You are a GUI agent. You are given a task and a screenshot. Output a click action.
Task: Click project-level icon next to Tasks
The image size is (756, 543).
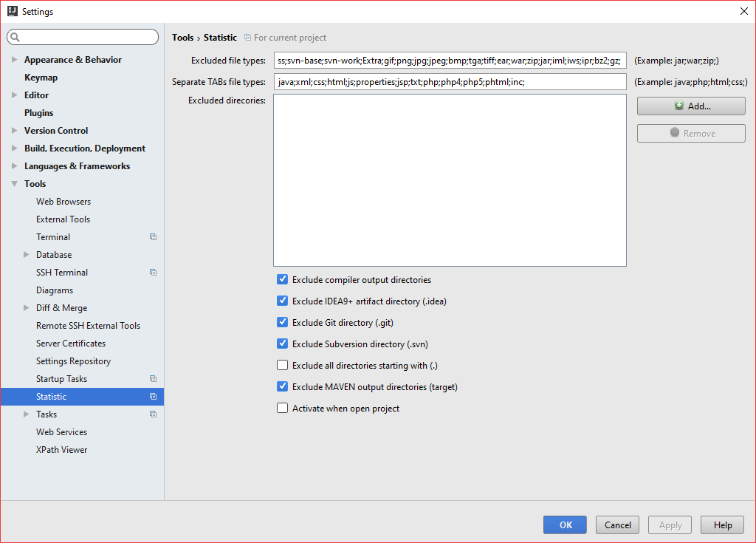(x=154, y=414)
